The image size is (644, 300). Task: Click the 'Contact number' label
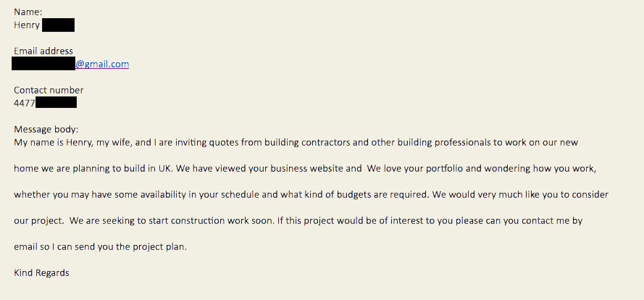coord(49,90)
